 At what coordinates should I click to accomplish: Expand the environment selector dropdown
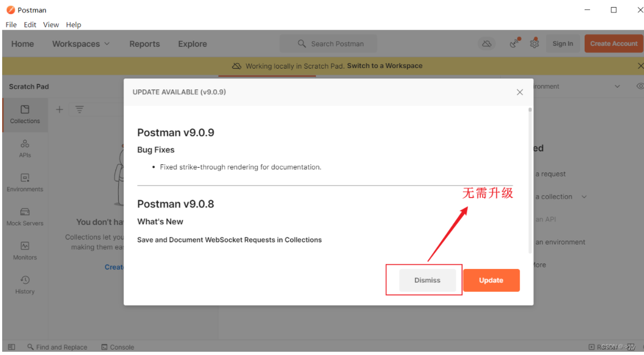pos(617,86)
